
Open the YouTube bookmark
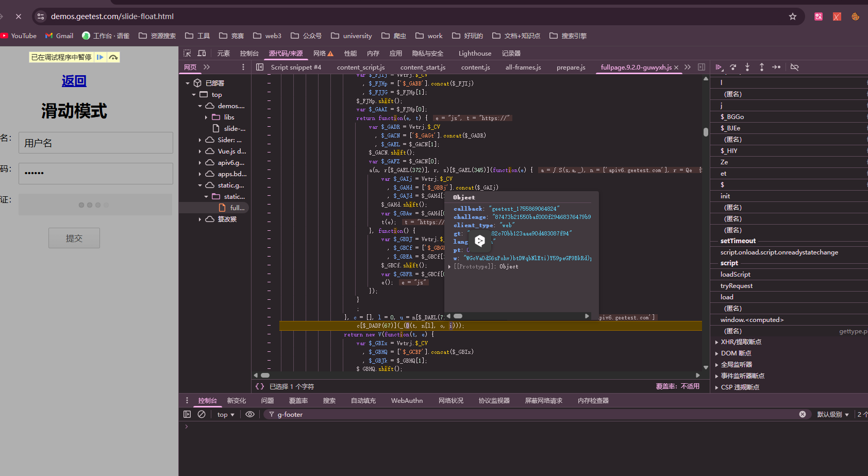tap(19, 36)
